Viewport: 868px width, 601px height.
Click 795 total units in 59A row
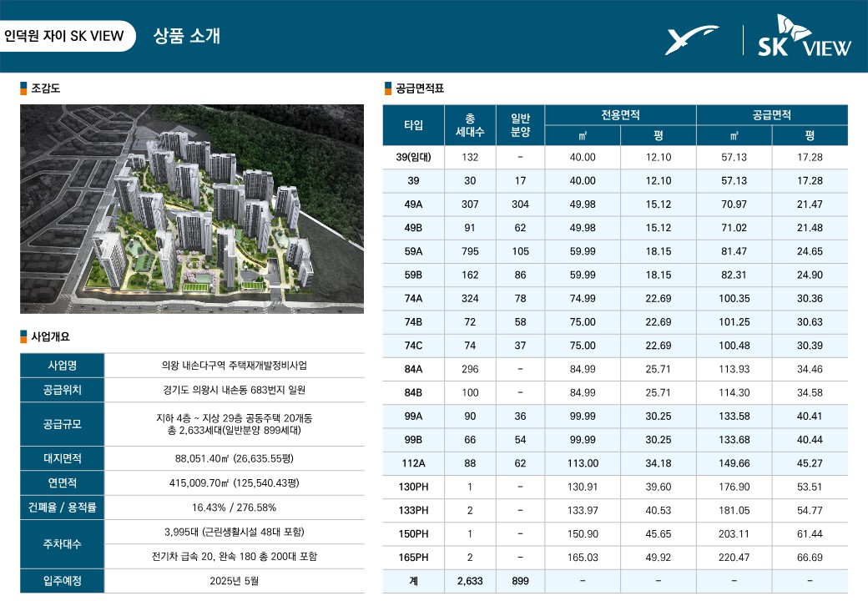point(470,251)
